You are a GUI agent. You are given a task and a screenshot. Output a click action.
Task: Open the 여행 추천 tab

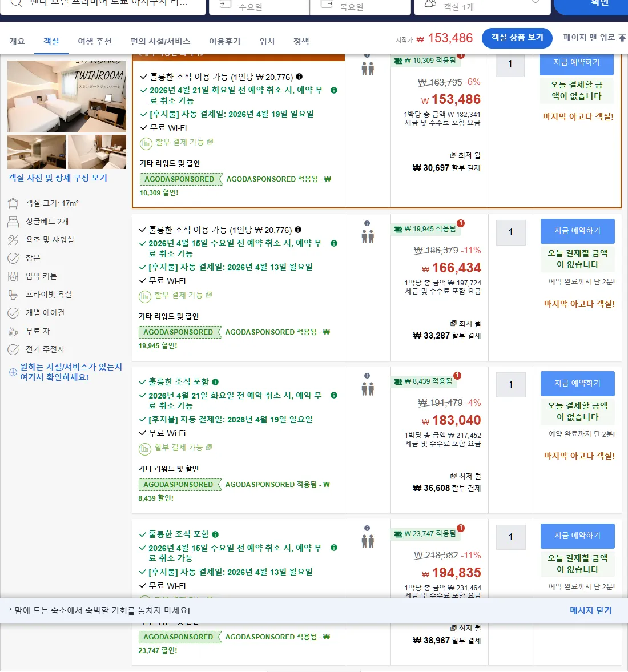coord(95,41)
